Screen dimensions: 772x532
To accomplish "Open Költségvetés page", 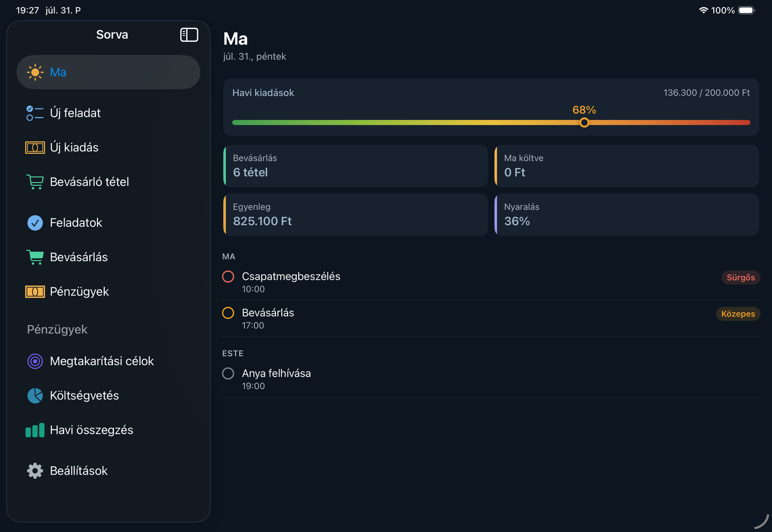I will (108, 396).
